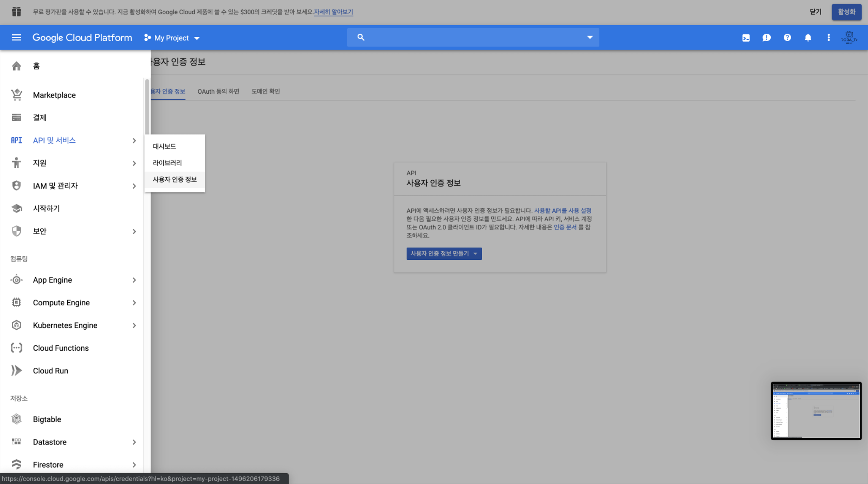Image resolution: width=868 pixels, height=484 pixels.
Task: Click the screenshot thumbnail preview
Action: point(816,411)
